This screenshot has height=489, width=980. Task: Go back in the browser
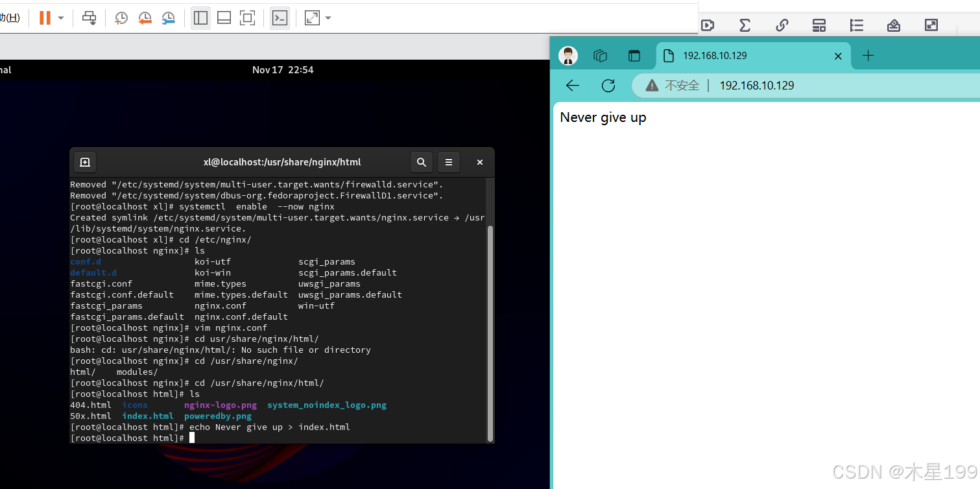pyautogui.click(x=572, y=86)
